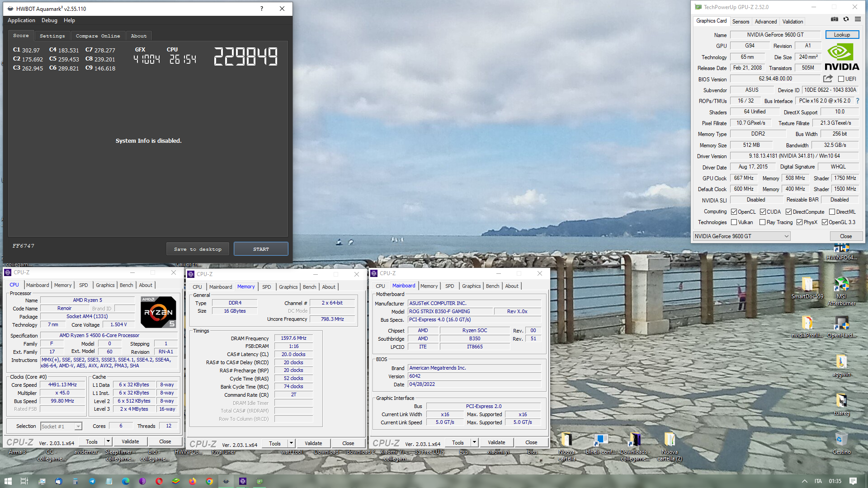Click the GPU-Z refresh icon
868x488 pixels.
click(x=846, y=19)
